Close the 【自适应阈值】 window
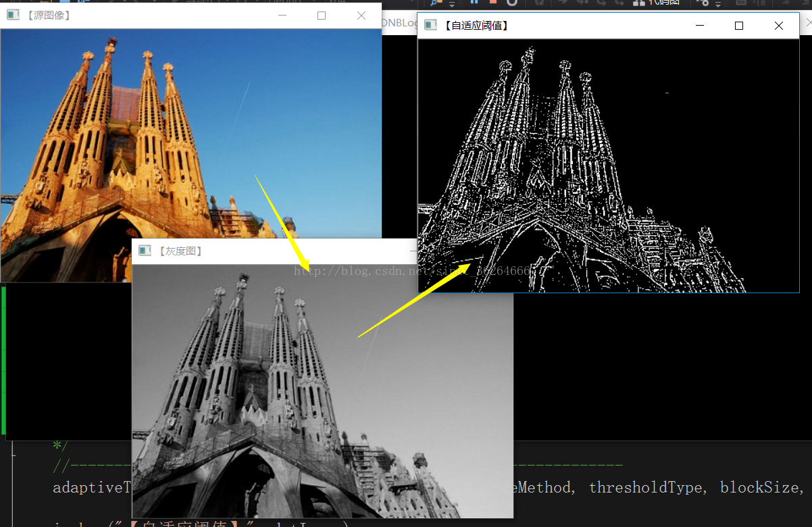 778,26
